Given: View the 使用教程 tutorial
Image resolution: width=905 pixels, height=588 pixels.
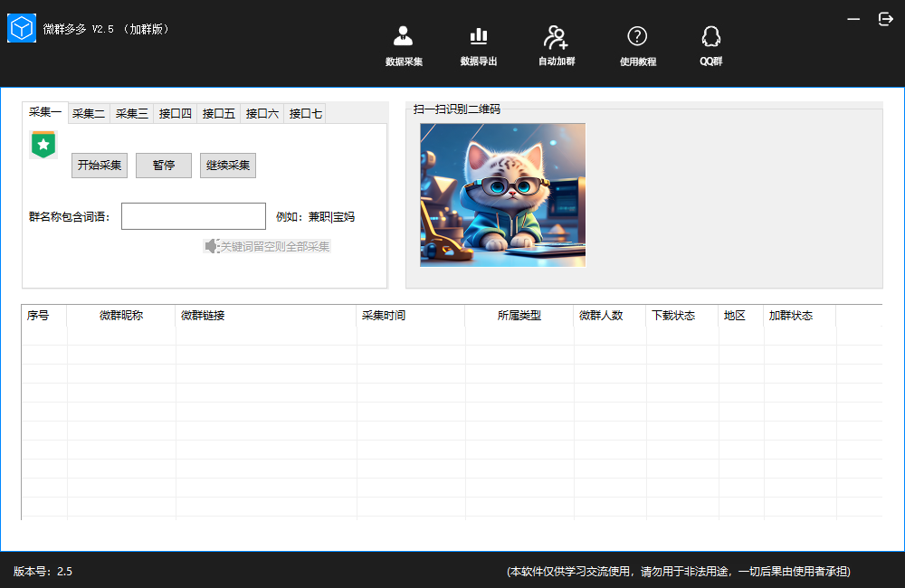Looking at the screenshot, I should [637, 45].
